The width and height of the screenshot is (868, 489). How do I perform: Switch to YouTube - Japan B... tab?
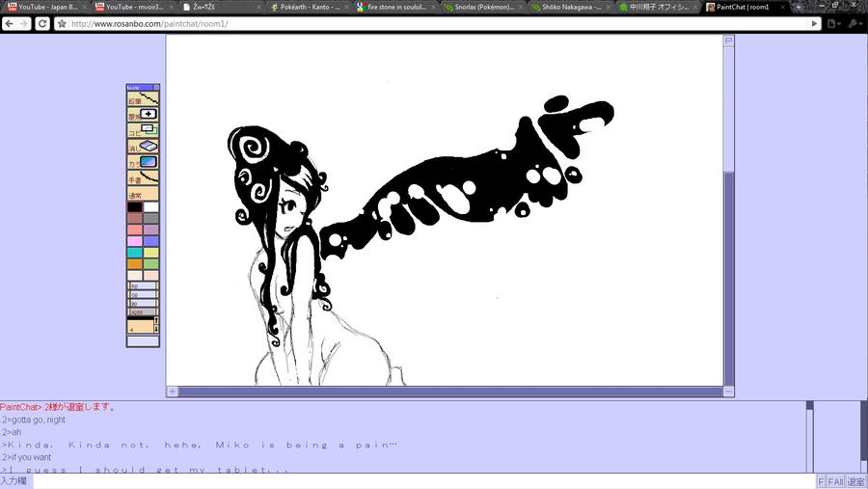click(45, 7)
